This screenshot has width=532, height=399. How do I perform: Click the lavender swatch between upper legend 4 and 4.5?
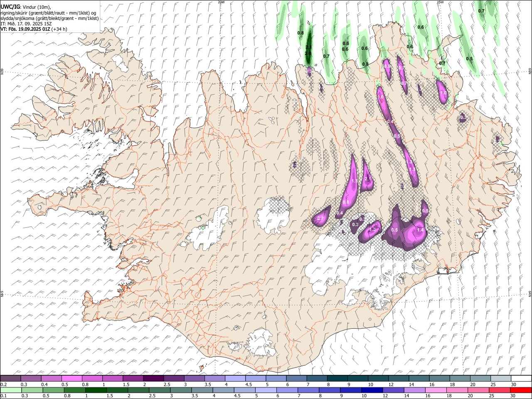(x=235, y=378)
